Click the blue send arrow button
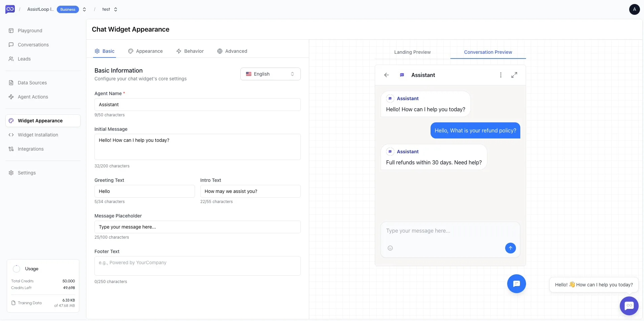The width and height of the screenshot is (644, 321). click(510, 248)
